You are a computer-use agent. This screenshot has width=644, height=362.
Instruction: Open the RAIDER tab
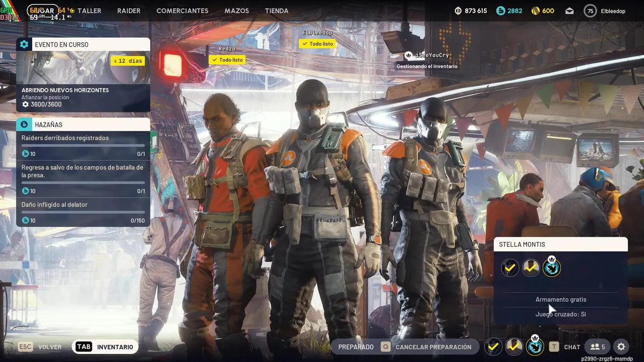click(129, 11)
